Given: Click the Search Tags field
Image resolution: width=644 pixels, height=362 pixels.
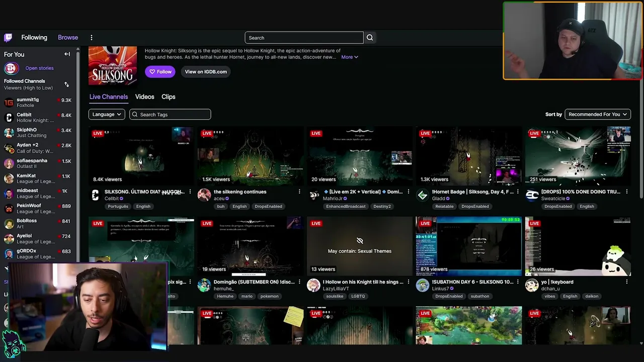Looking at the screenshot, I should tap(170, 115).
